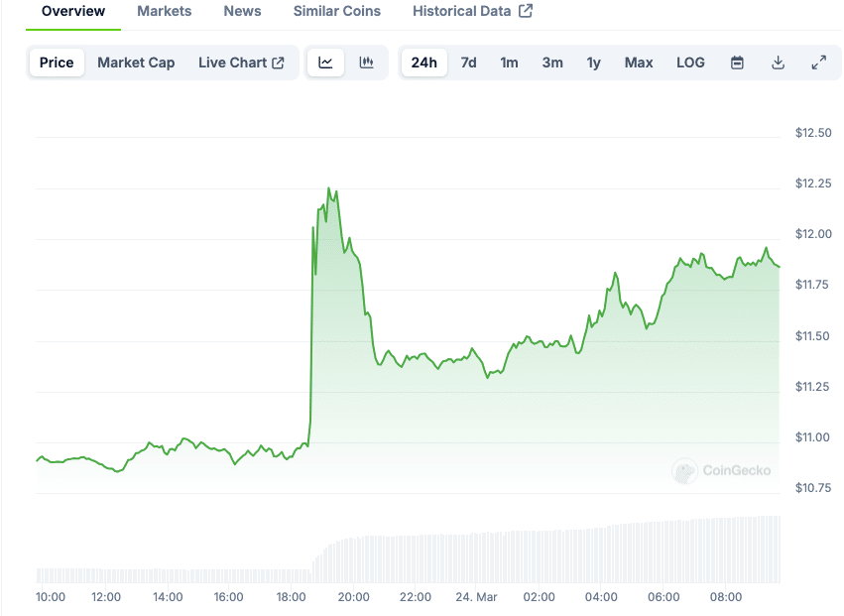844x616 pixels.
Task: Set time range to Max
Action: [639, 62]
